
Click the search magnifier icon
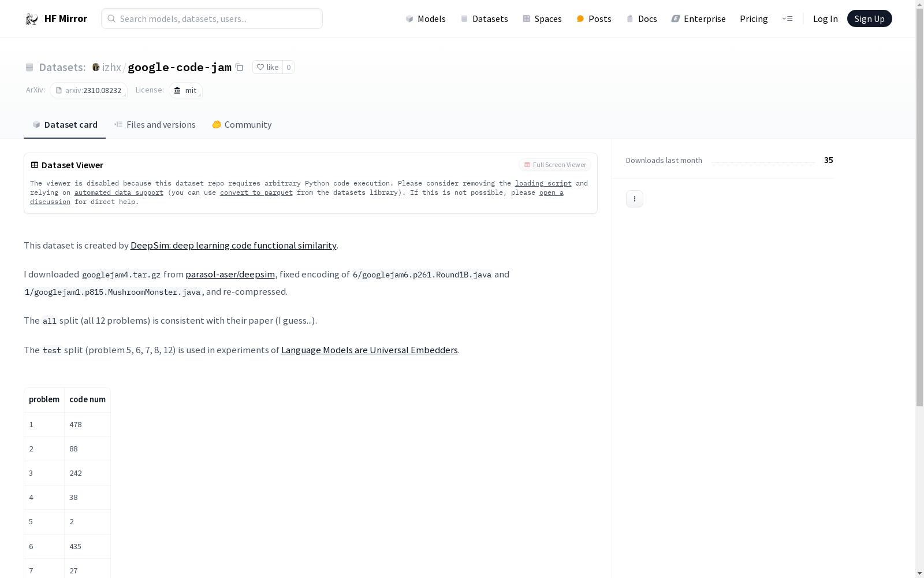[x=111, y=18]
